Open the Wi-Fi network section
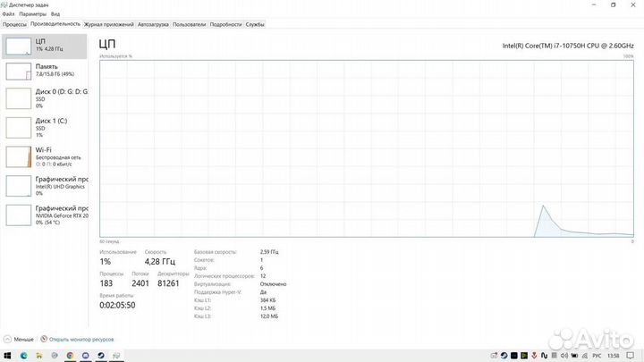644x362 pixels. tap(45, 156)
